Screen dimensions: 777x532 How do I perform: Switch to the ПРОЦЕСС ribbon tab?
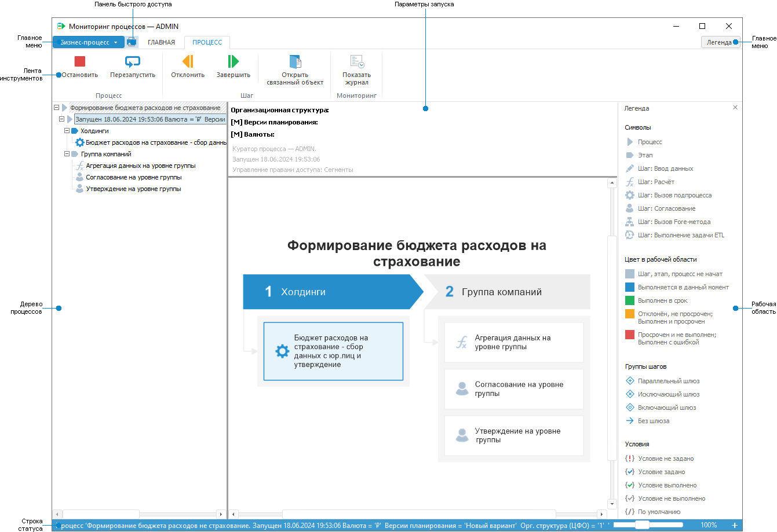pos(207,42)
